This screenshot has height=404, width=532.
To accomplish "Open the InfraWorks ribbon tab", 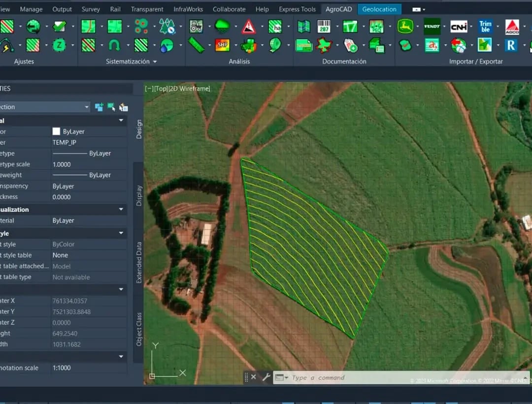I will (188, 9).
